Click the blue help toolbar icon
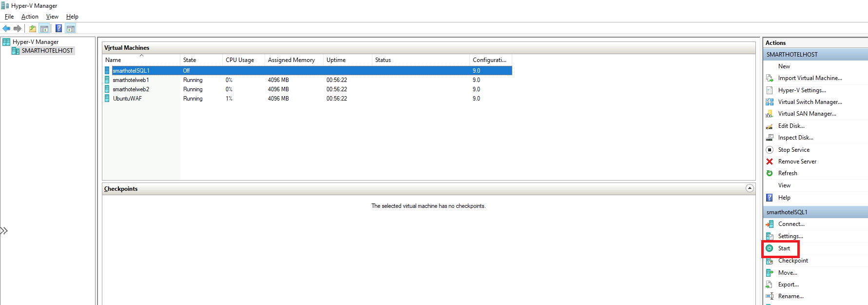 [58, 28]
